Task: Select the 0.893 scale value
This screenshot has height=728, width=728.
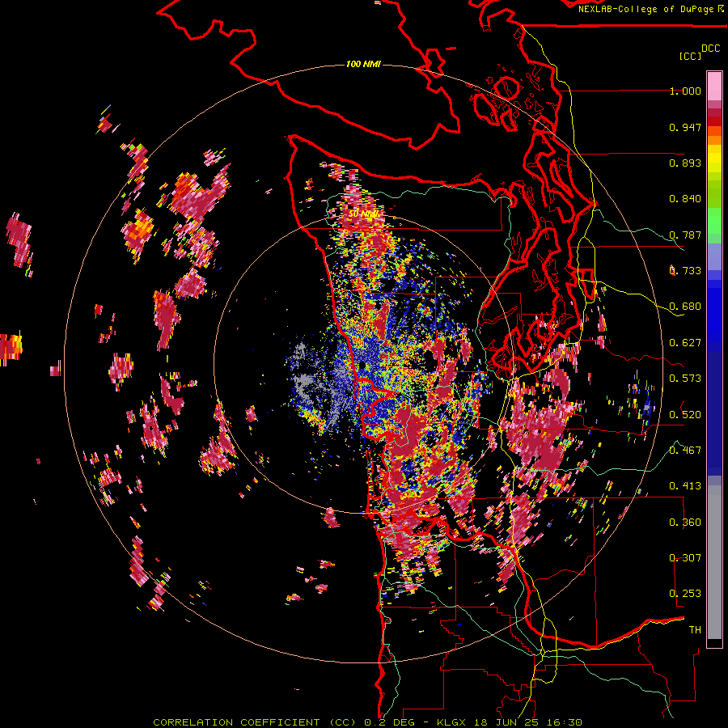Action: [x=685, y=163]
